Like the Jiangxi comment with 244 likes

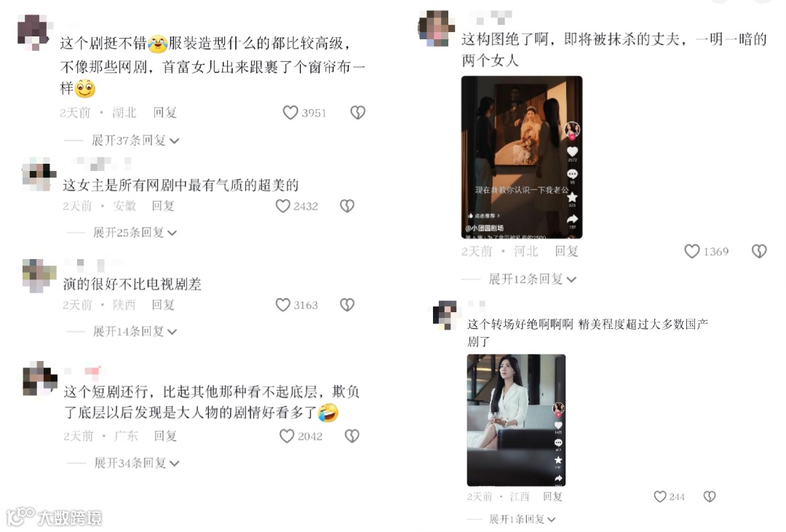(x=660, y=496)
